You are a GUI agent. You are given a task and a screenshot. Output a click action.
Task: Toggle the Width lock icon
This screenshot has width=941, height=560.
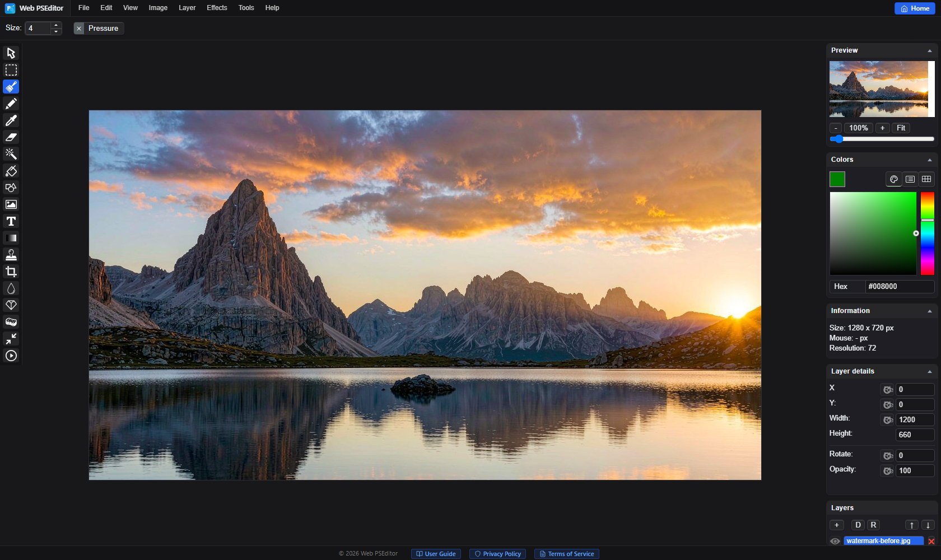pos(888,420)
